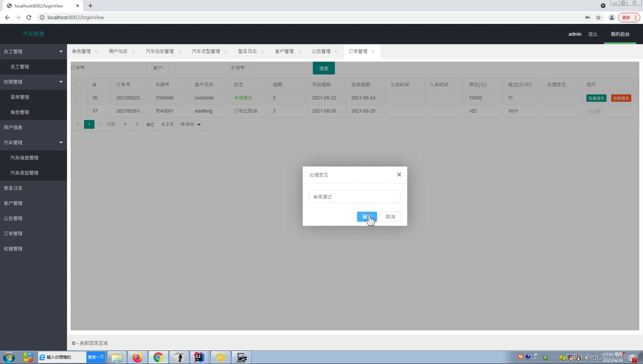Close the 公告管理 tab with its X
643x364 pixels.
click(336, 52)
